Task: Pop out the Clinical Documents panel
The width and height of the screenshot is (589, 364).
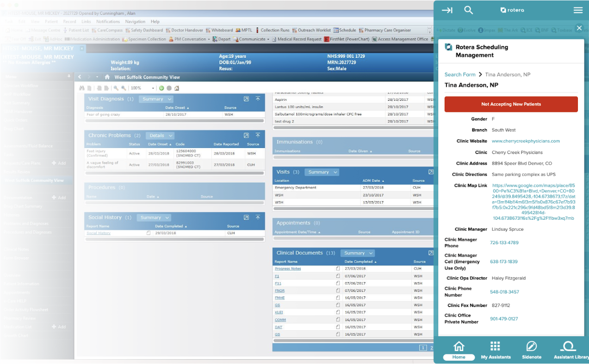Action: pos(431,253)
